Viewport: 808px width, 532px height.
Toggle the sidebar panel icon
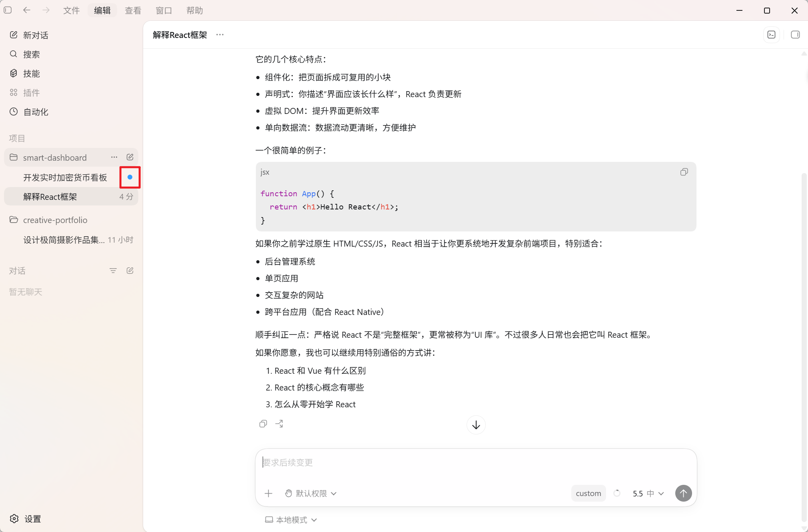pos(8,10)
